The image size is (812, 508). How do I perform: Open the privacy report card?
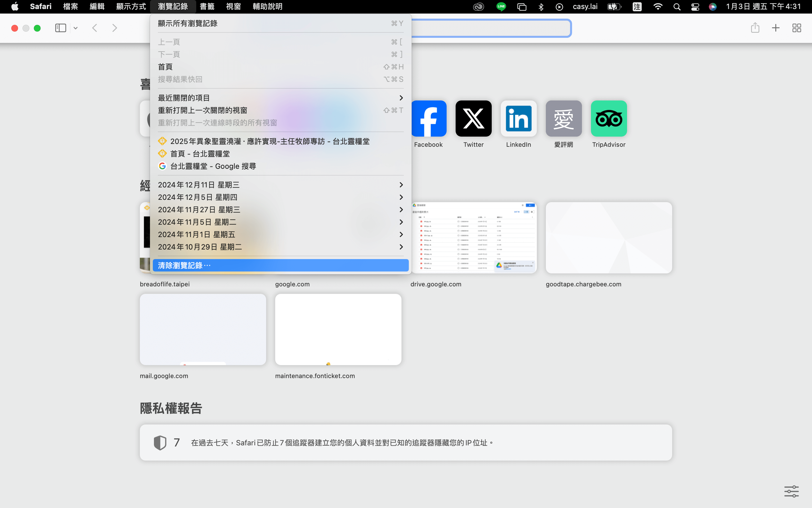pyautogui.click(x=406, y=443)
